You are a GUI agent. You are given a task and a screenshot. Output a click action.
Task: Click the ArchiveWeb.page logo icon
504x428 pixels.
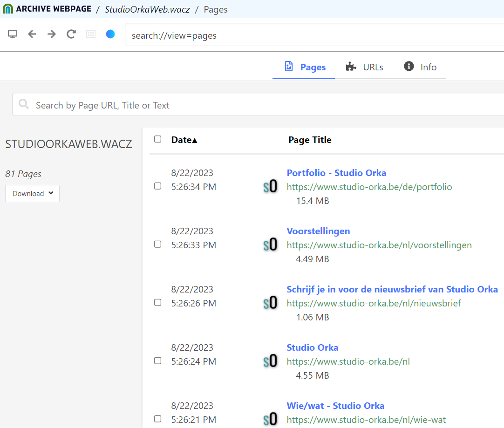(x=8, y=9)
